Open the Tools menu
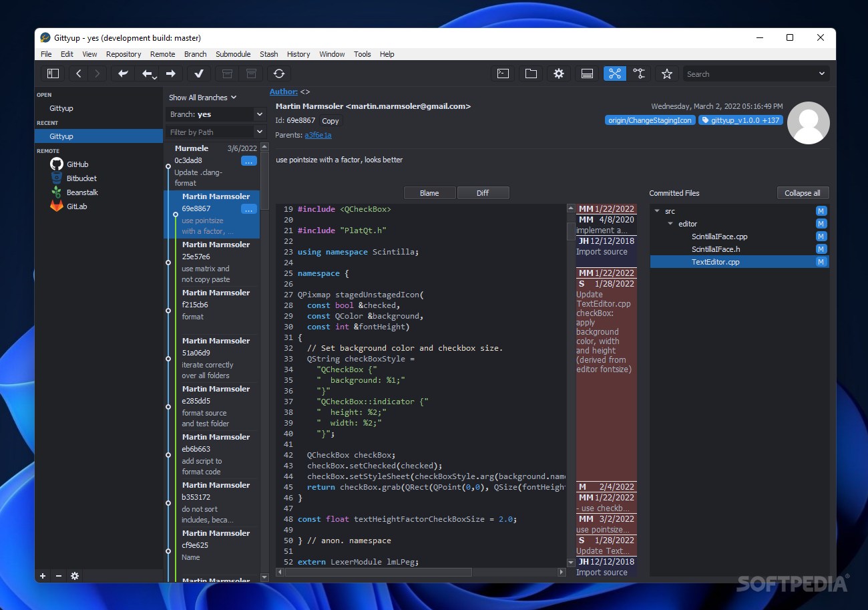This screenshot has height=610, width=868. 363,54
